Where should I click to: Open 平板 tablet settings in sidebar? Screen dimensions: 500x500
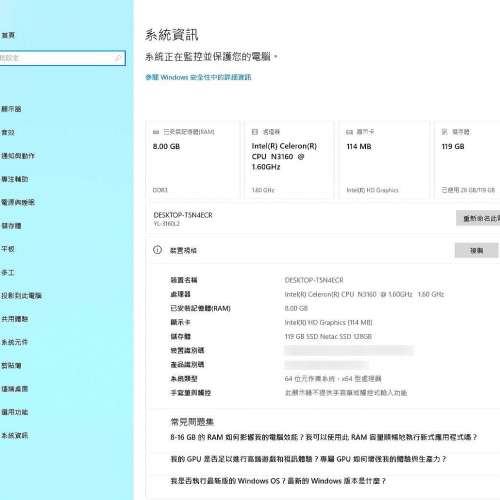(8, 249)
